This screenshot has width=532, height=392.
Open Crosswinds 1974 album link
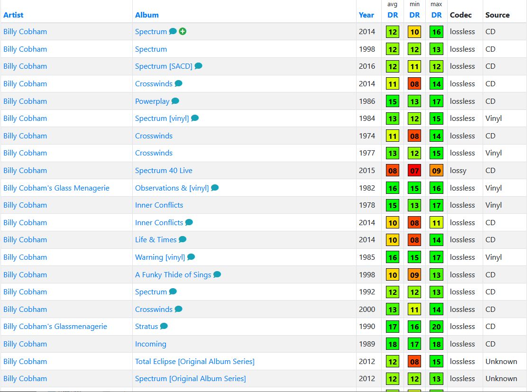click(154, 136)
